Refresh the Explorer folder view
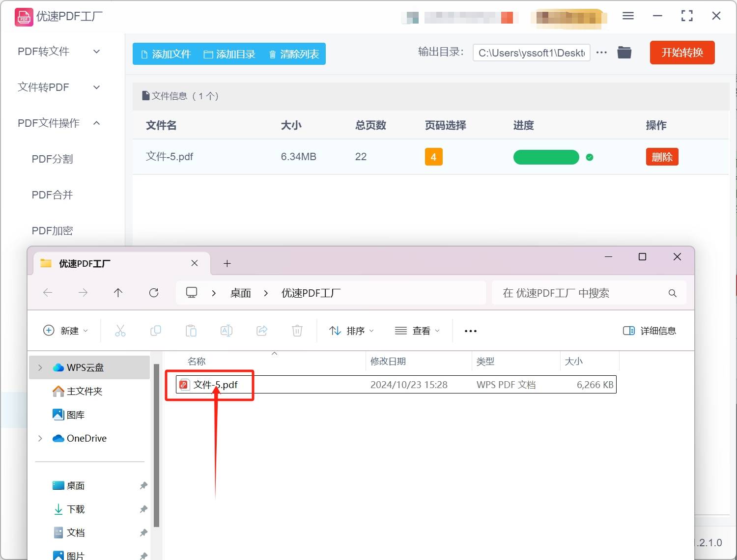This screenshot has height=560, width=737. coord(153,293)
